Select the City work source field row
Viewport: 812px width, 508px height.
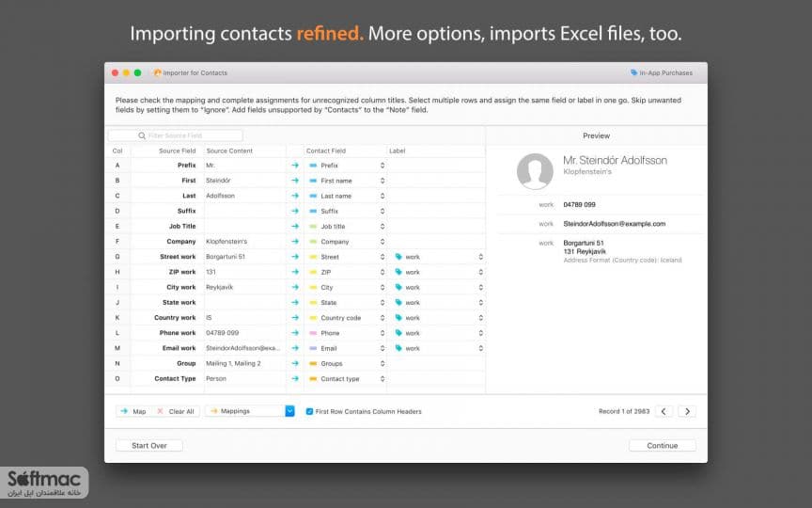coord(181,287)
